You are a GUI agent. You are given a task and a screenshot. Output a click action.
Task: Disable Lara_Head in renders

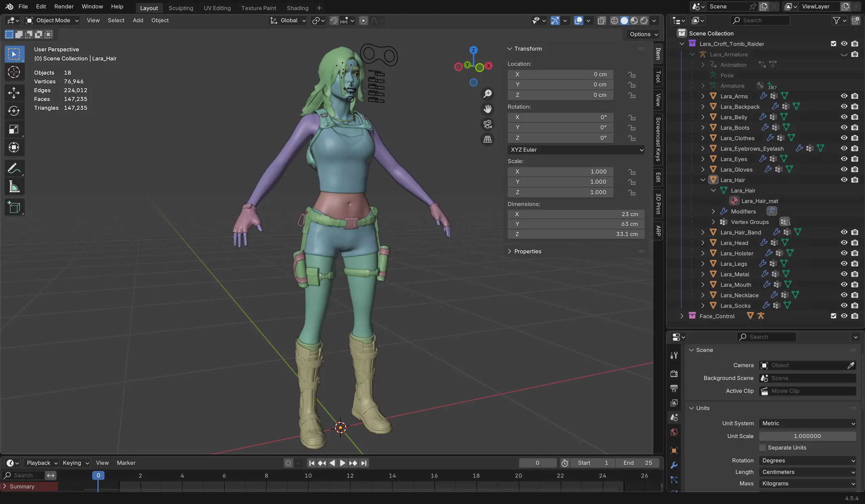point(855,243)
